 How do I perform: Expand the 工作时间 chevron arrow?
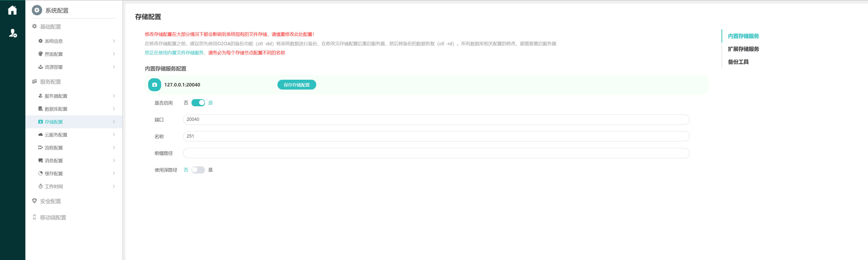click(114, 186)
